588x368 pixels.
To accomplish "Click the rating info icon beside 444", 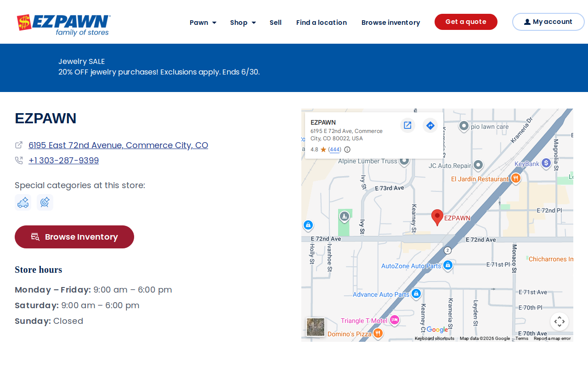I will click(x=347, y=149).
